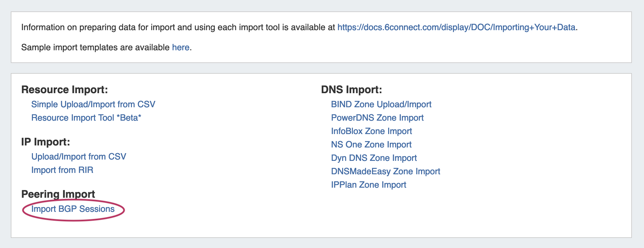This screenshot has width=644, height=248.
Task: Select NS One Zone Import
Action: pyautogui.click(x=371, y=144)
